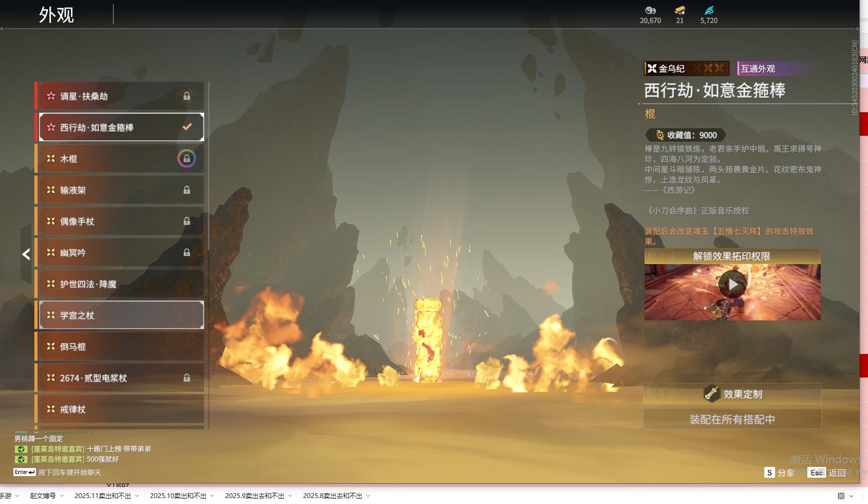868x504 pixels.
Task: Click the lock icon on 幽冥吟 row
Action: click(x=187, y=252)
